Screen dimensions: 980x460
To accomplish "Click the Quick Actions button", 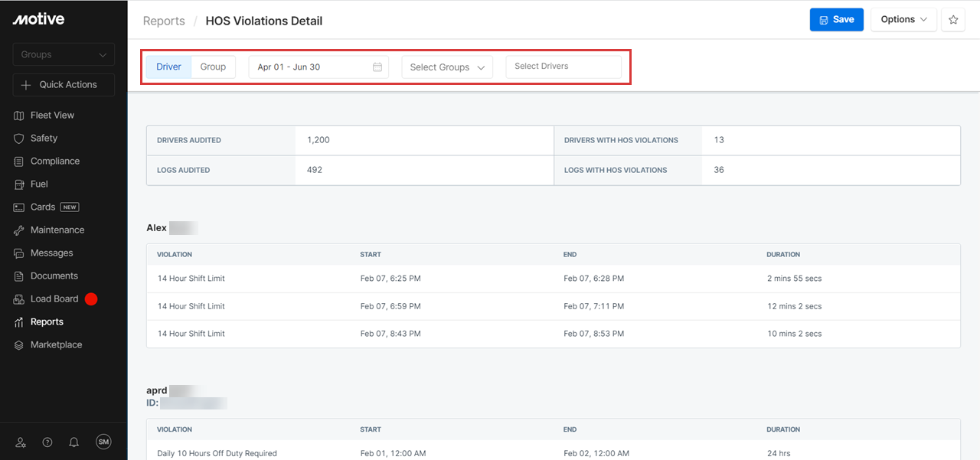I will coord(64,85).
